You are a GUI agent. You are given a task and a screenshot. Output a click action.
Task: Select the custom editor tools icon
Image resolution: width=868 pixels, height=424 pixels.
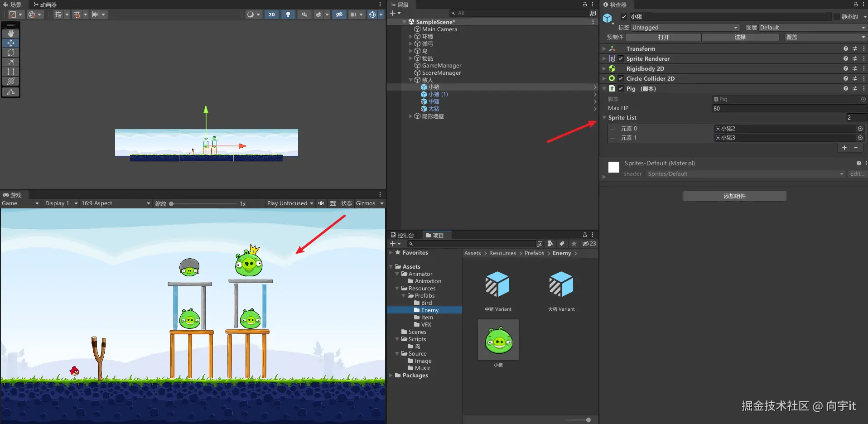tap(11, 92)
